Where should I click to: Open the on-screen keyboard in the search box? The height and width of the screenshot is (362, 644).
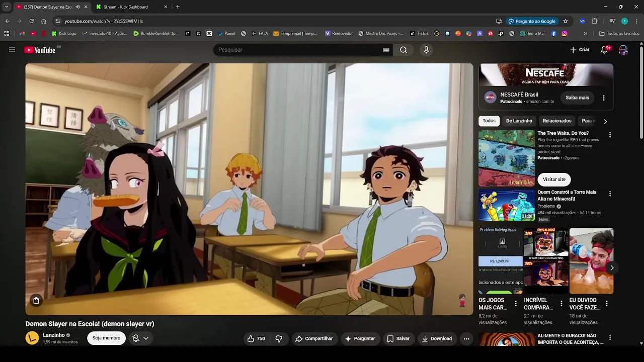click(x=386, y=50)
